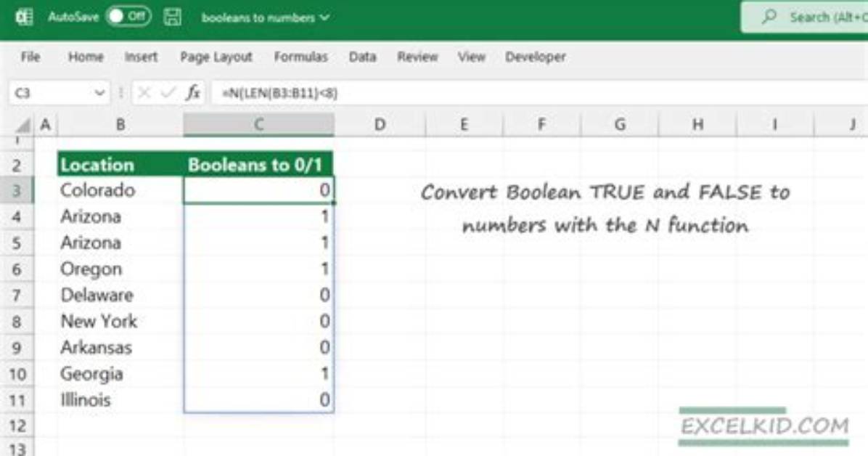The width and height of the screenshot is (868, 456).
Task: Select column F header
Action: coord(542,125)
